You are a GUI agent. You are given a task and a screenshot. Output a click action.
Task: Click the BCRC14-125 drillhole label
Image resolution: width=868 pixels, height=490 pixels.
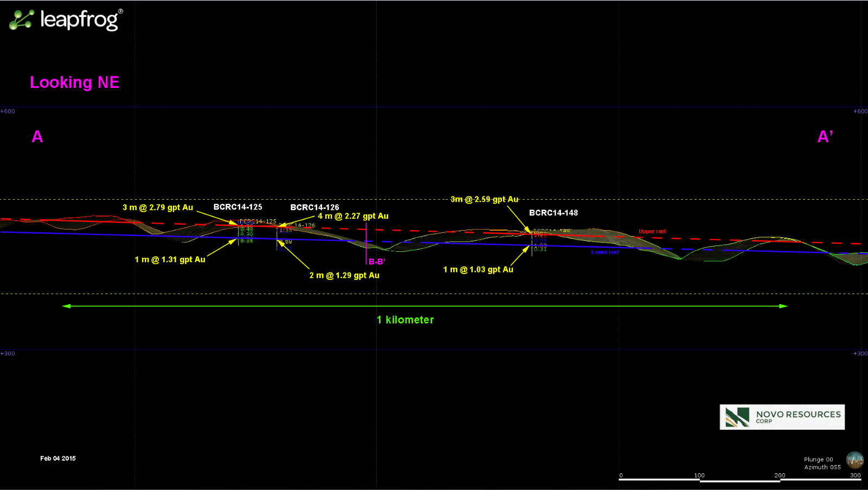[237, 207]
